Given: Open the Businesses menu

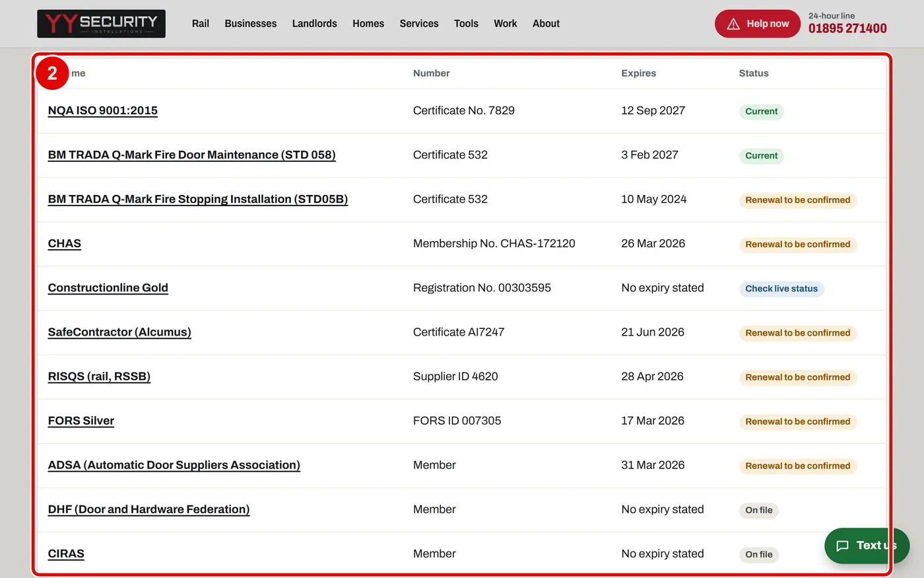Looking at the screenshot, I should coord(251,24).
